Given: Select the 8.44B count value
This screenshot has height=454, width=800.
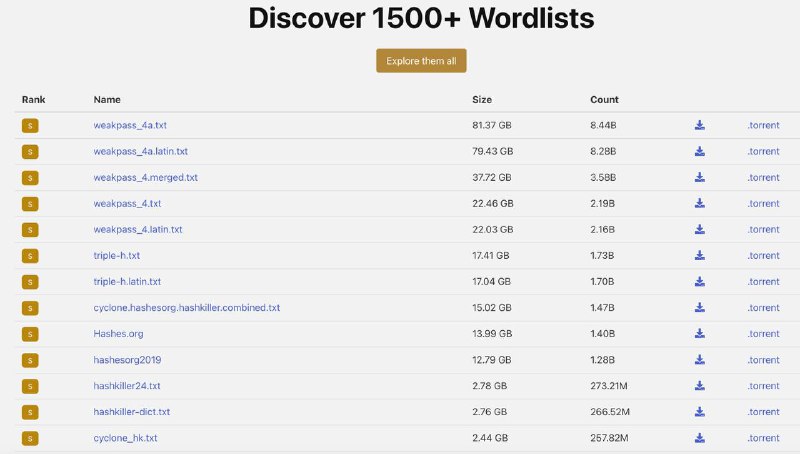Looking at the screenshot, I should click(603, 125).
